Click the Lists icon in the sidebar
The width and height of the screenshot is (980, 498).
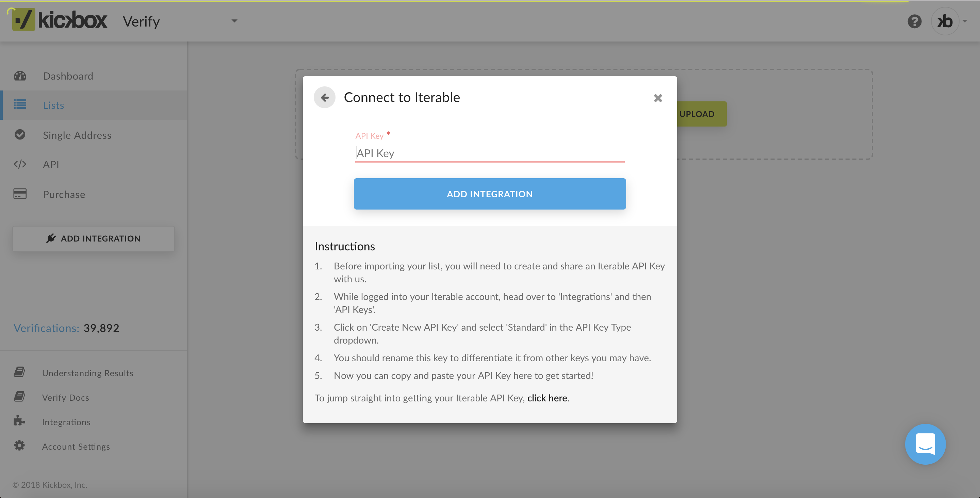point(20,105)
